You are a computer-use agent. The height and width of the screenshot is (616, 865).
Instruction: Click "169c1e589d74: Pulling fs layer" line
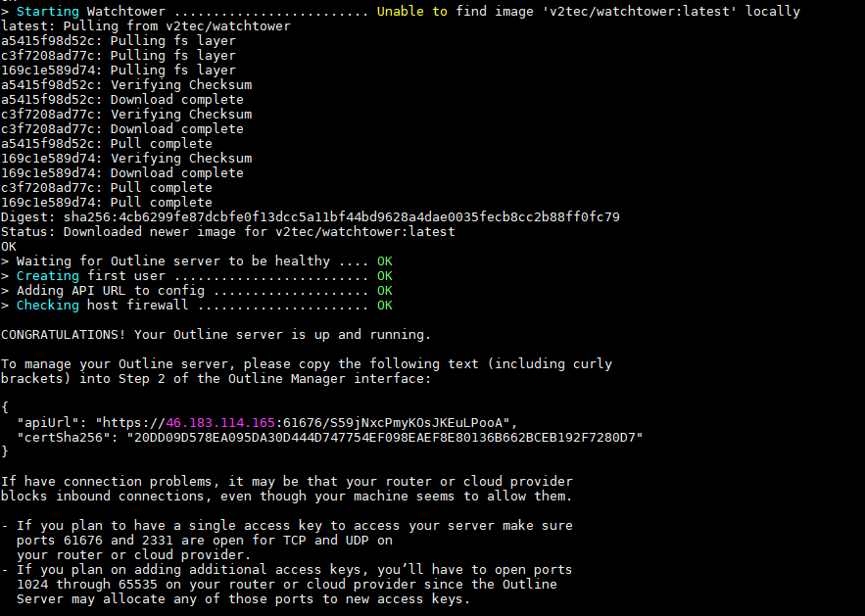pos(119,71)
